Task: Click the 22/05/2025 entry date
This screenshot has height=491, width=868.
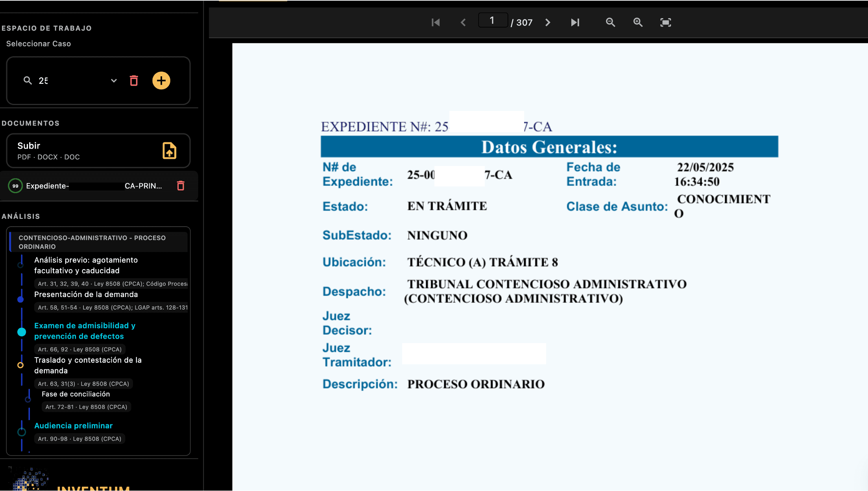Action: point(705,167)
